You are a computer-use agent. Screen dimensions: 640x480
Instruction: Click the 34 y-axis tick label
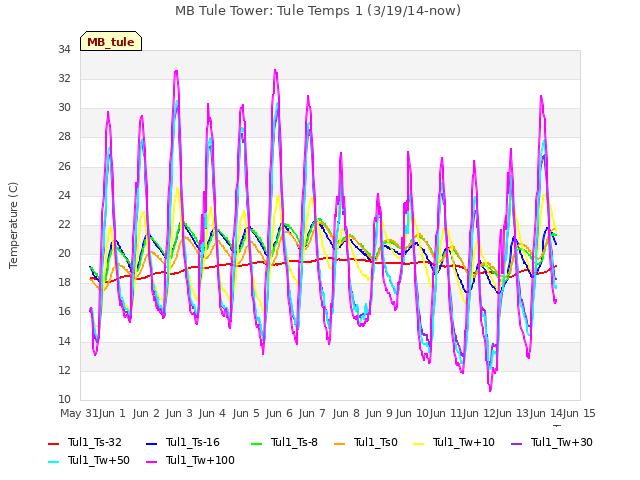tap(64, 49)
